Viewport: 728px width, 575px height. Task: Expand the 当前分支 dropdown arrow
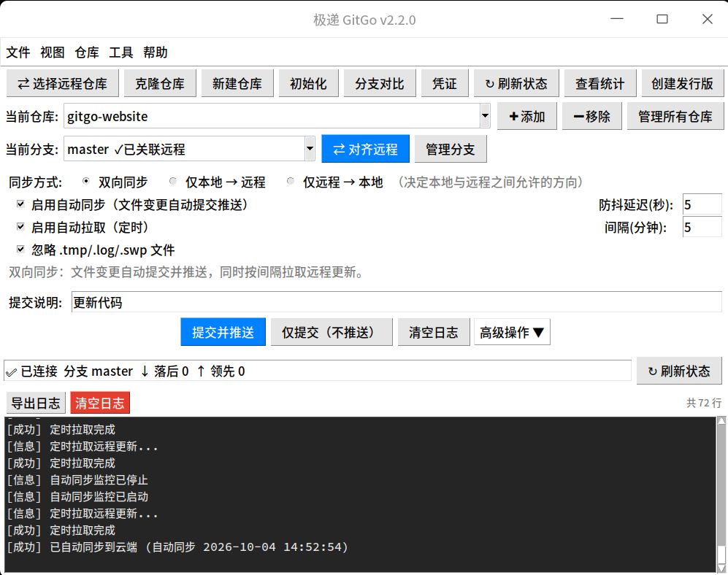pyautogui.click(x=310, y=149)
